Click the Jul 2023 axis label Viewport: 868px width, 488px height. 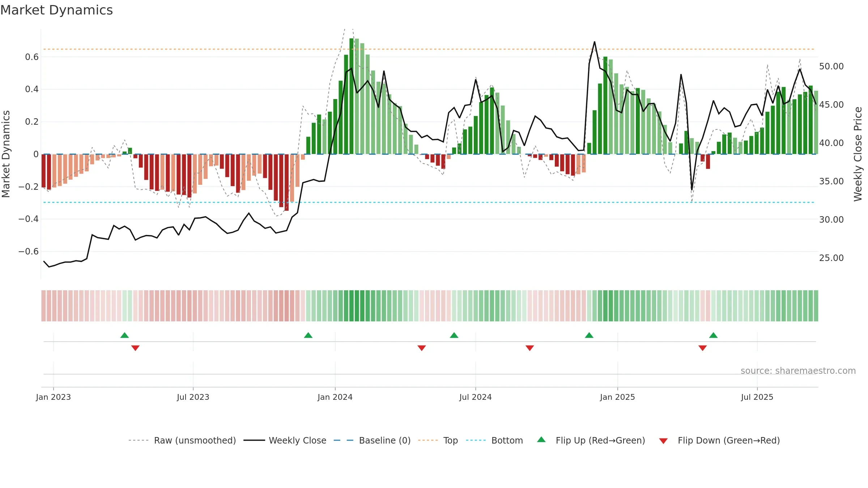coord(193,397)
